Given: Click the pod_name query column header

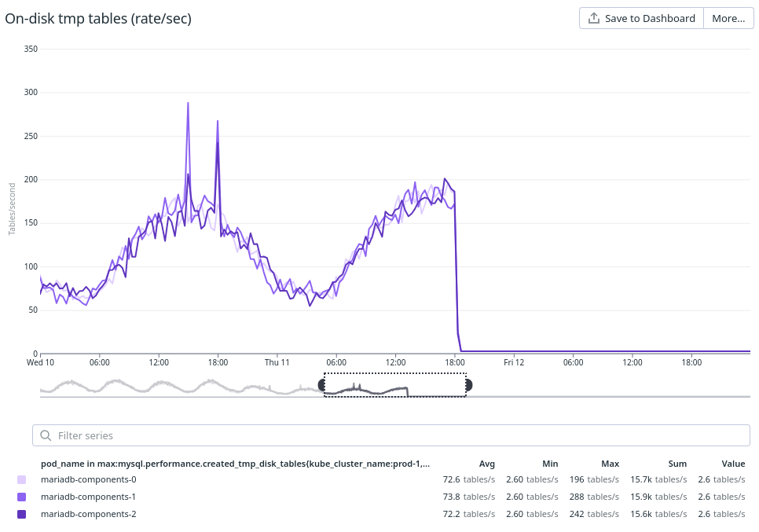Looking at the screenshot, I should point(235,464).
